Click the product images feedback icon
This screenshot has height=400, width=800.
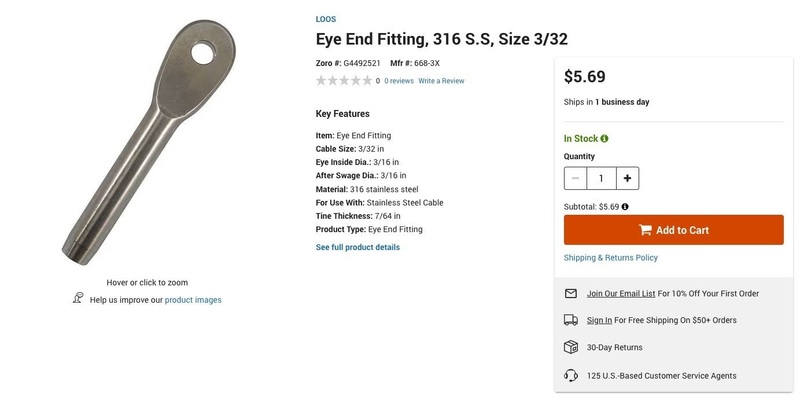point(78,299)
